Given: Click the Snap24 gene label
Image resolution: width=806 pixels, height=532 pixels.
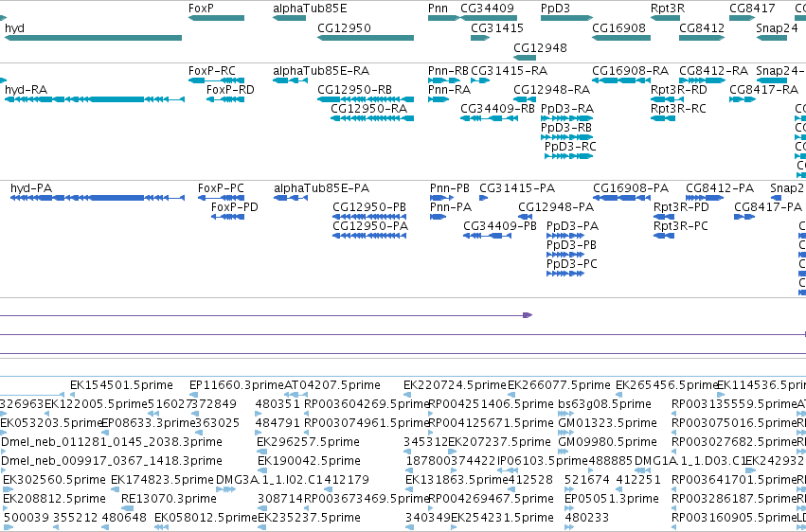Looking at the screenshot, I should 777,27.
